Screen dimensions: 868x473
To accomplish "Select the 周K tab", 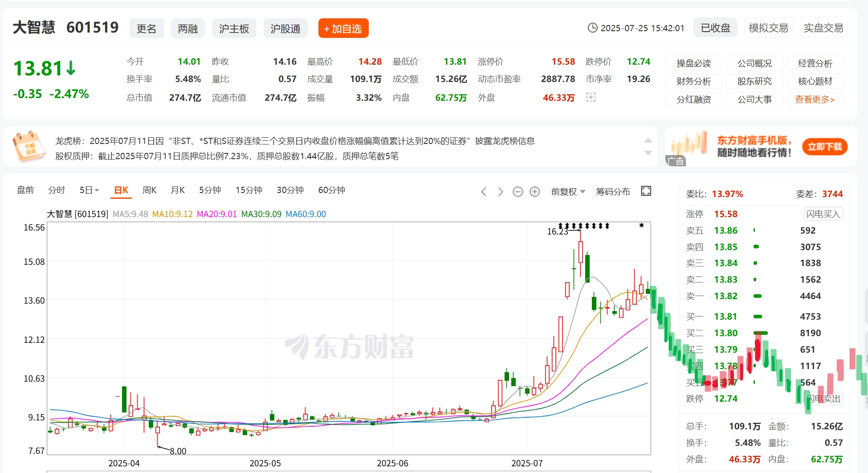I will [x=149, y=190].
